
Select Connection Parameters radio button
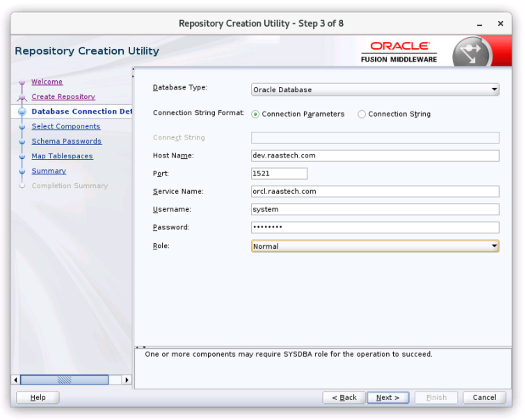[x=256, y=114]
